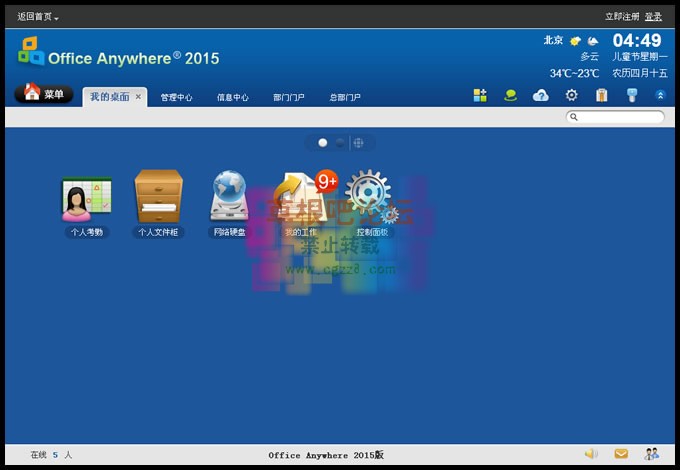Viewport: 680px width, 470px height.
Task: Click the 登录 login link
Action: 653,17
